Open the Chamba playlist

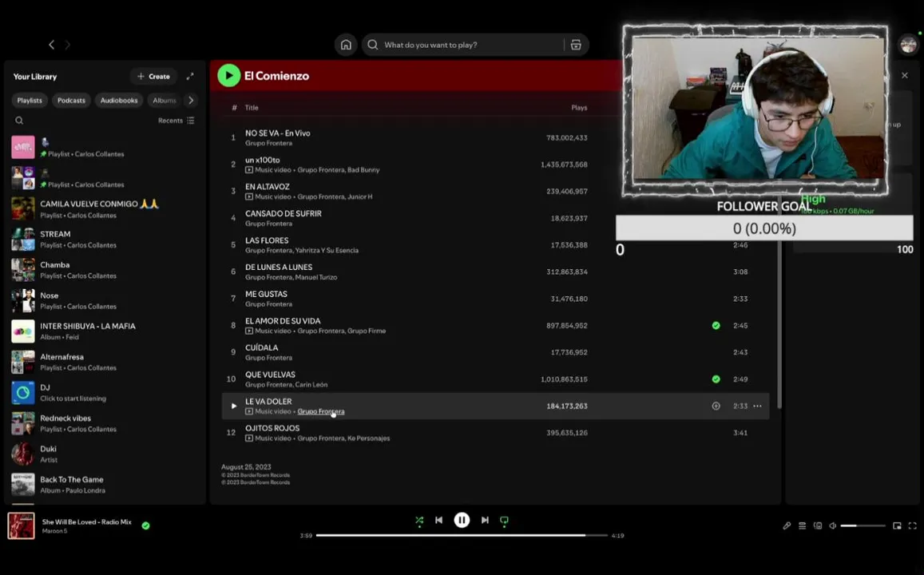[105, 270]
